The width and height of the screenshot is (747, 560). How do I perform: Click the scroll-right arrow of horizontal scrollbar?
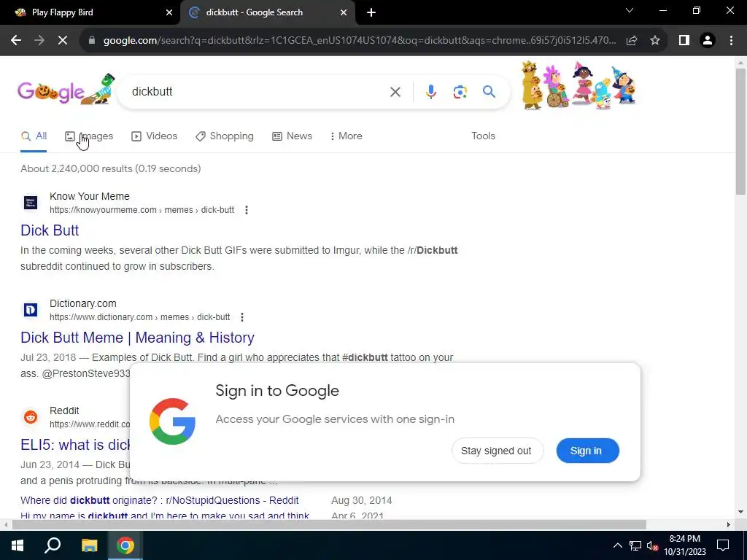(729, 525)
